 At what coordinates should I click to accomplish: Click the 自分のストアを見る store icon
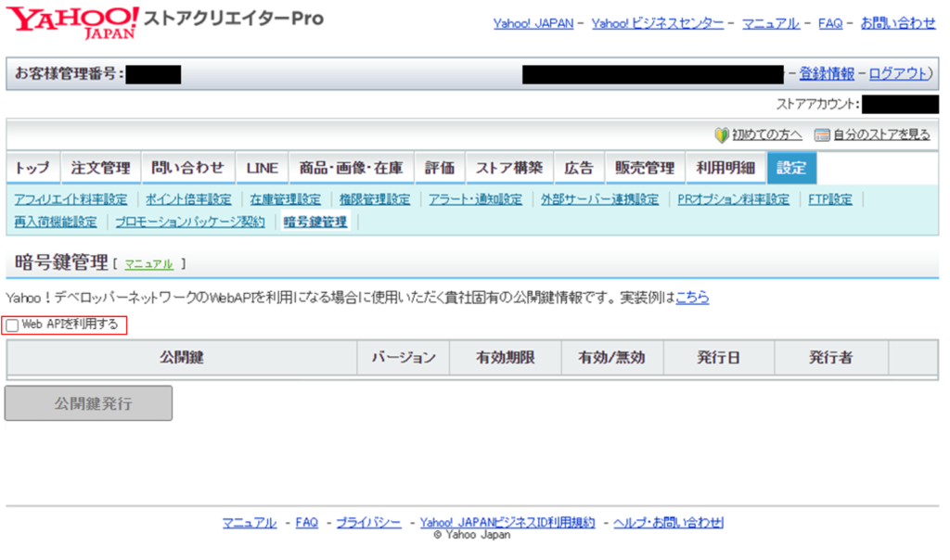tap(821, 134)
